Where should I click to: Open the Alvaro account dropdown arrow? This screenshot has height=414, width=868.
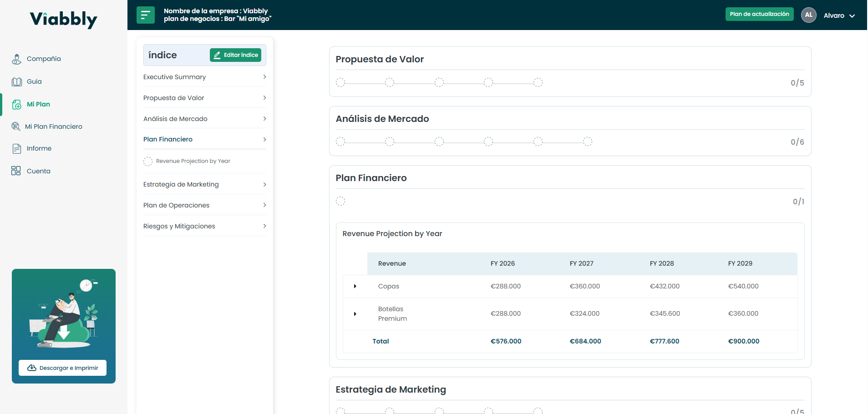coord(852,16)
